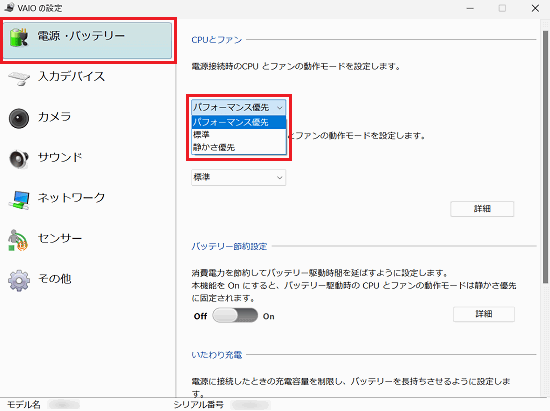
Task: Click the バッテリー節約設定 section heading
Action: [229, 246]
